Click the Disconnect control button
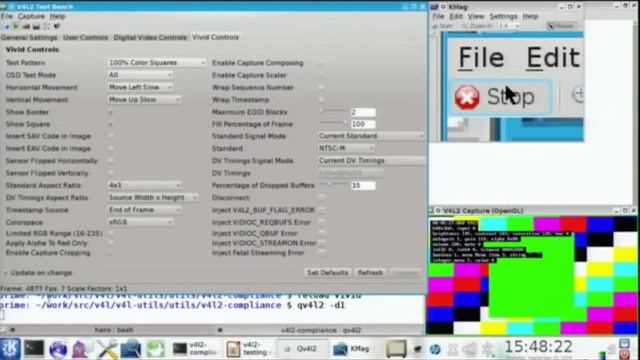The width and height of the screenshot is (640, 360). pyautogui.click(x=322, y=198)
